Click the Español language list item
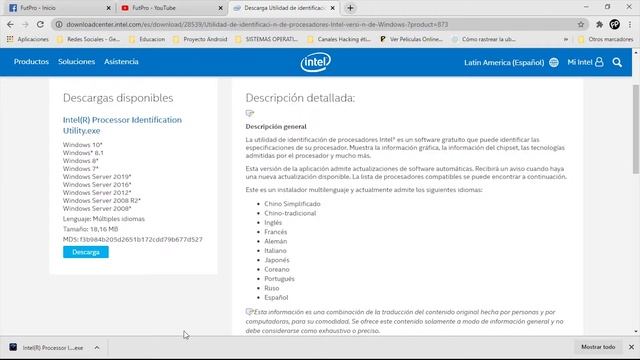The height and width of the screenshot is (360, 640). coord(276,298)
